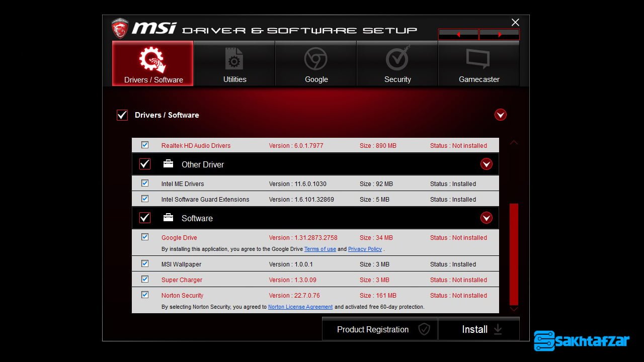The image size is (644, 362).
Task: Open Product Registration
Action: tap(380, 329)
